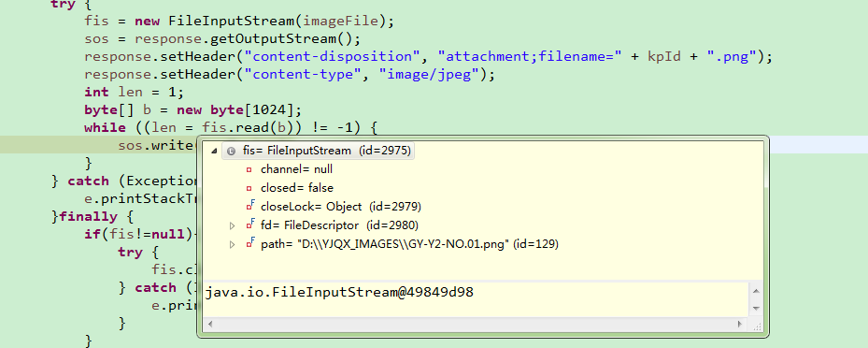Click the popup resize grip corner
The height and width of the screenshot is (348, 868).
758,326
